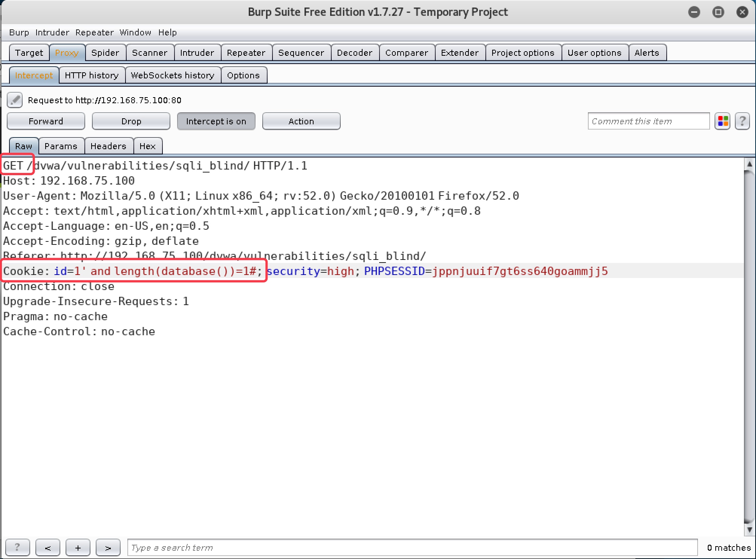Click the help question mark beside comment

pos(742,121)
